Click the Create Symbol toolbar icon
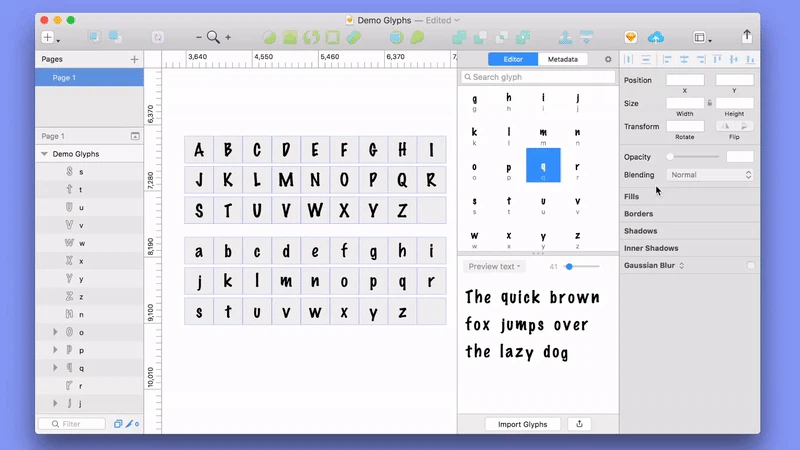This screenshot has width=800, height=450. tap(158, 37)
